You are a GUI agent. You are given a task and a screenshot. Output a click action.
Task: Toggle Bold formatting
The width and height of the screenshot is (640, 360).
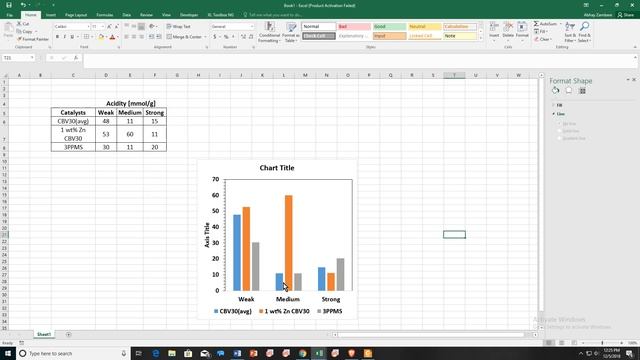pos(57,37)
